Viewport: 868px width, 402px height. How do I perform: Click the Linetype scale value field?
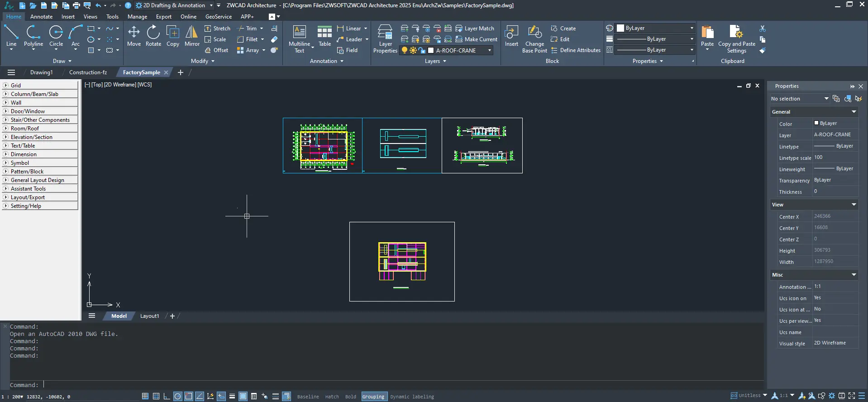click(835, 158)
